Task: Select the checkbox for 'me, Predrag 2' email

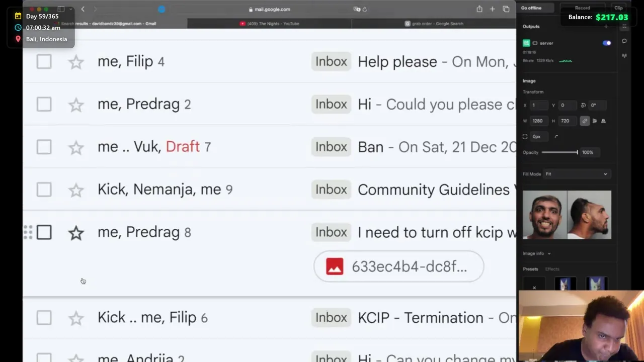Action: [44, 105]
